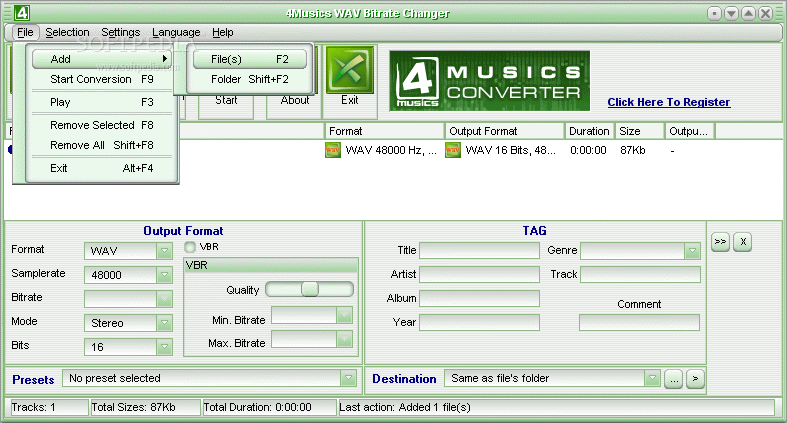
Task: Click the WAV icon in Output Format column
Action: coord(453,150)
